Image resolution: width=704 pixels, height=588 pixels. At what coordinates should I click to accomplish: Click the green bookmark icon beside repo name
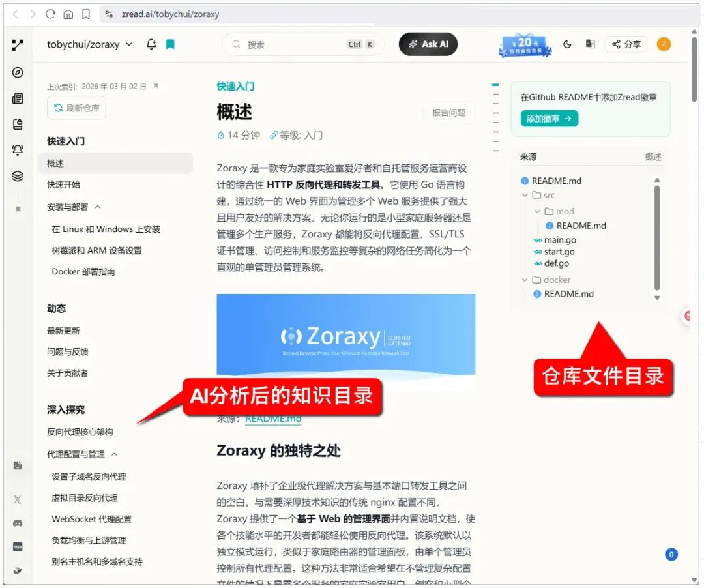[x=170, y=44]
